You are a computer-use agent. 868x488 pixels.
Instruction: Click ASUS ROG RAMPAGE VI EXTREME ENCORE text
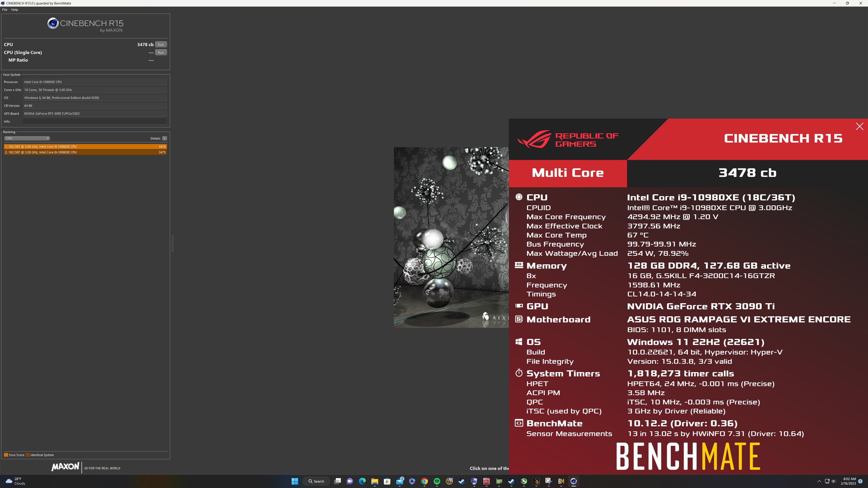pyautogui.click(x=739, y=319)
